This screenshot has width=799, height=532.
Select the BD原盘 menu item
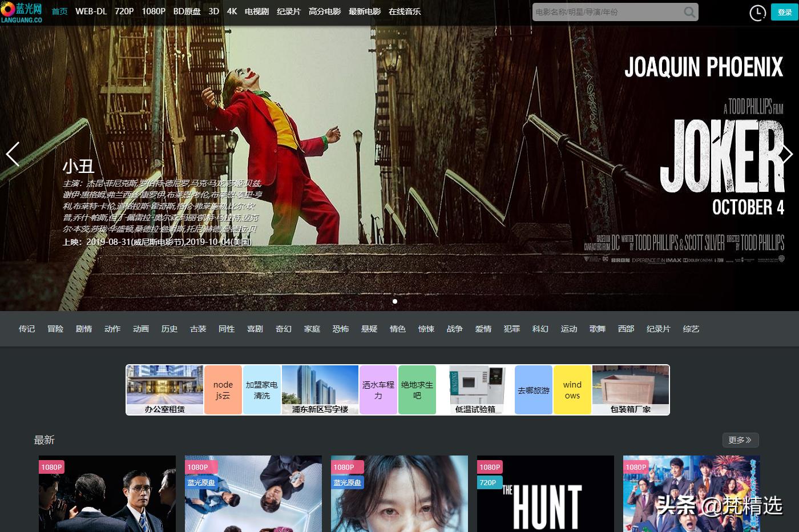pyautogui.click(x=187, y=11)
